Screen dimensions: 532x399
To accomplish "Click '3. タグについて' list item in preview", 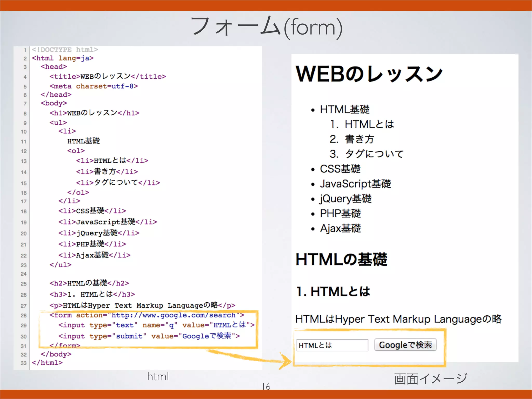I will pyautogui.click(x=367, y=154).
